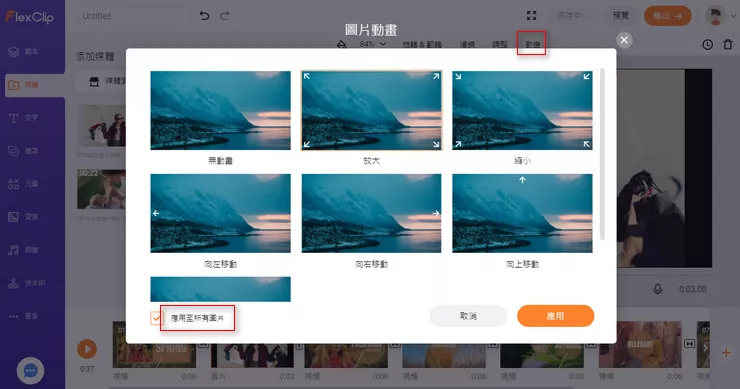The height and width of the screenshot is (389, 740).
Task: Click the trash delete icon
Action: tap(728, 45)
